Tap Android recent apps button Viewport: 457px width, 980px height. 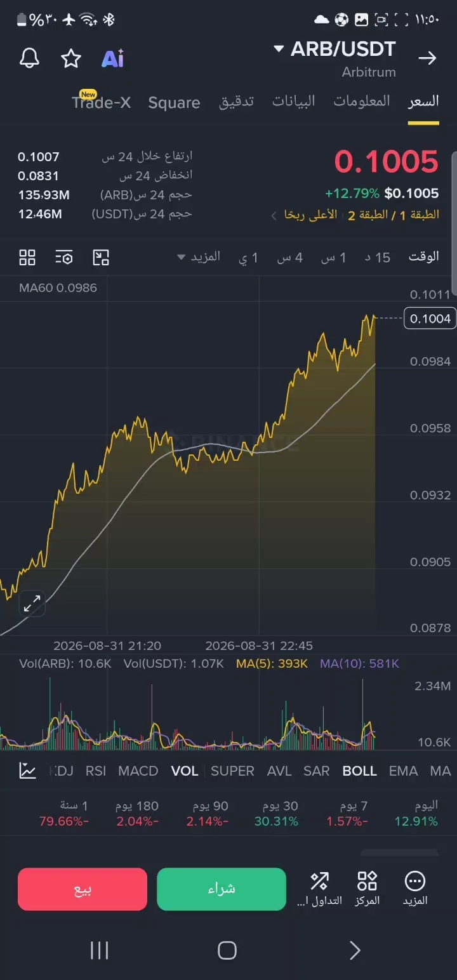pos(100,950)
